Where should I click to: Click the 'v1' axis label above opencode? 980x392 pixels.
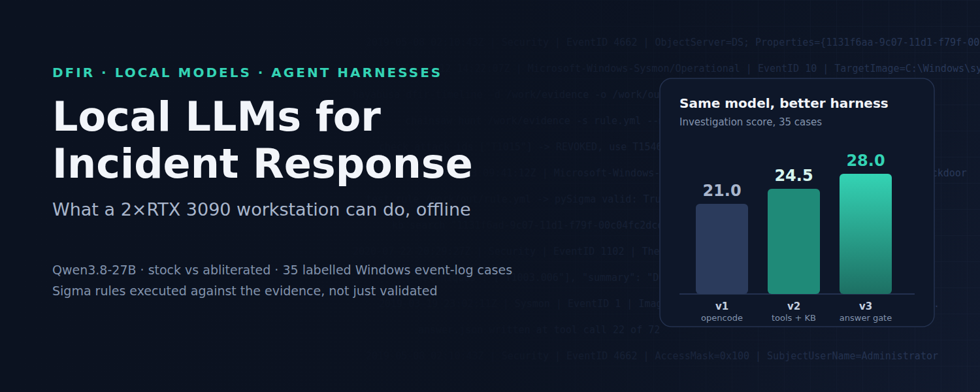point(722,306)
